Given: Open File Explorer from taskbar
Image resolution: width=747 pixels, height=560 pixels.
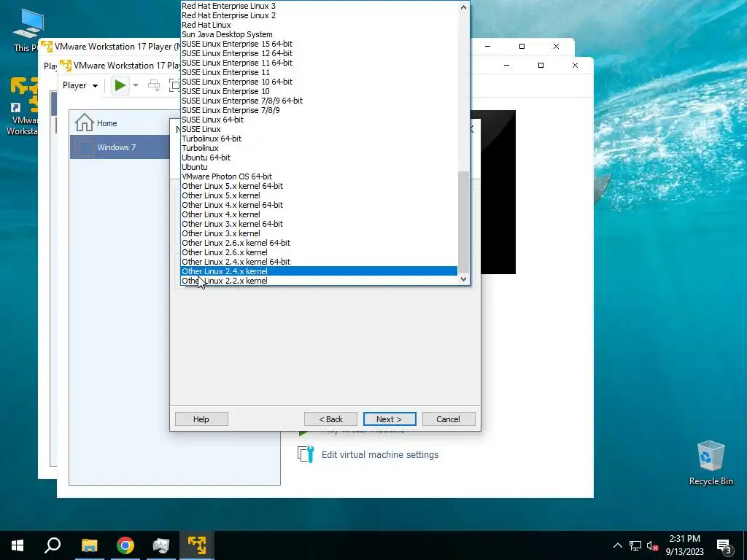Looking at the screenshot, I should (89, 545).
